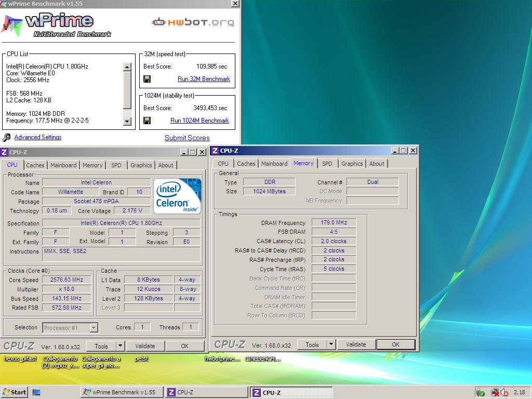Click the Core Voltage value 2.176 V
Image resolution: width=532 pixels, height=399 pixels.
click(x=132, y=211)
